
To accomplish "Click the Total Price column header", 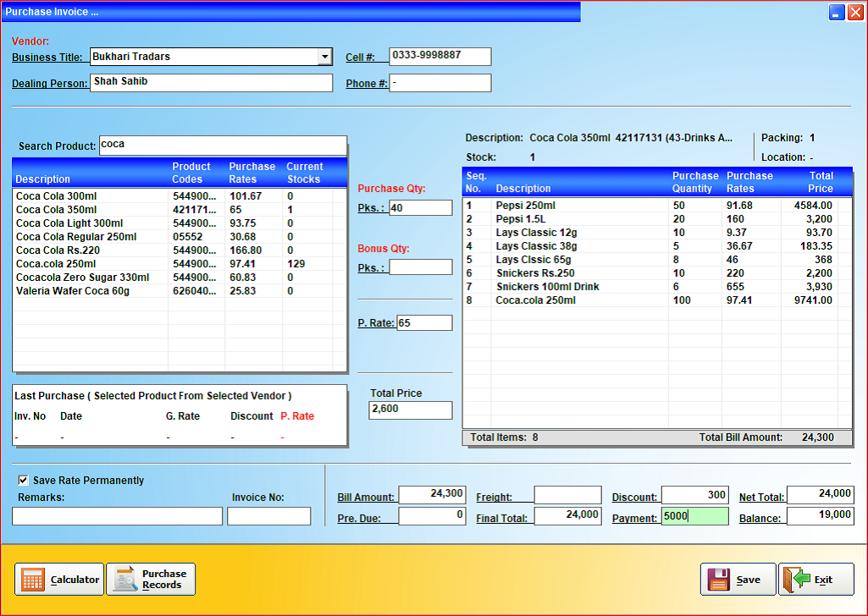I will [821, 182].
